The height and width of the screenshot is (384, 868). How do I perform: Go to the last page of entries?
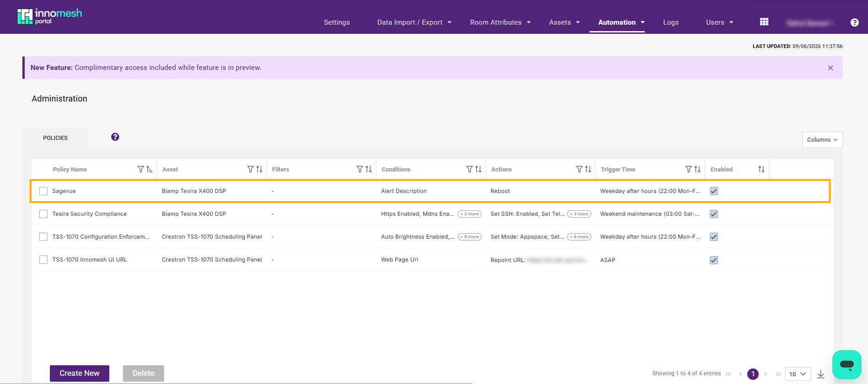click(x=778, y=374)
